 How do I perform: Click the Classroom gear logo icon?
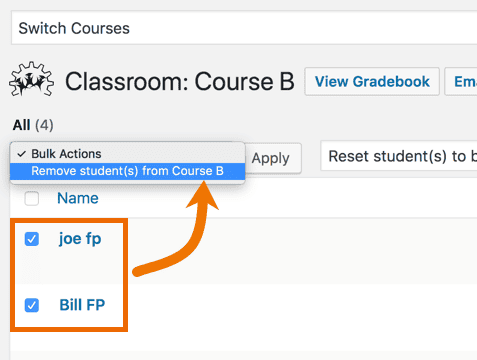click(x=31, y=79)
